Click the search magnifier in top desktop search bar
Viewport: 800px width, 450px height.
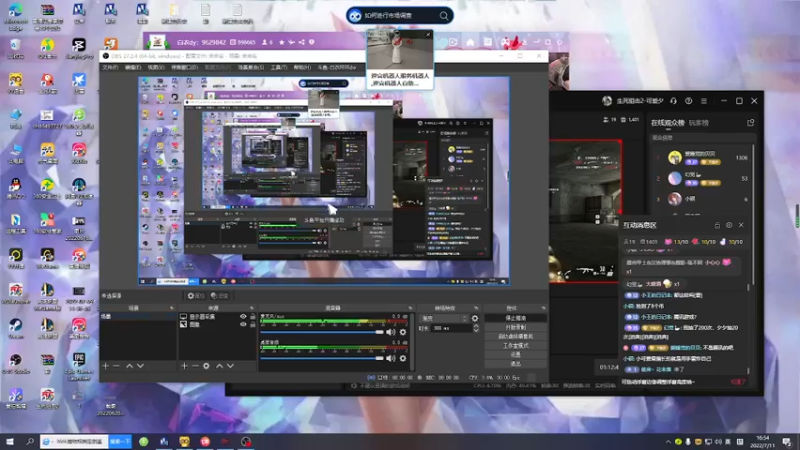pos(444,16)
